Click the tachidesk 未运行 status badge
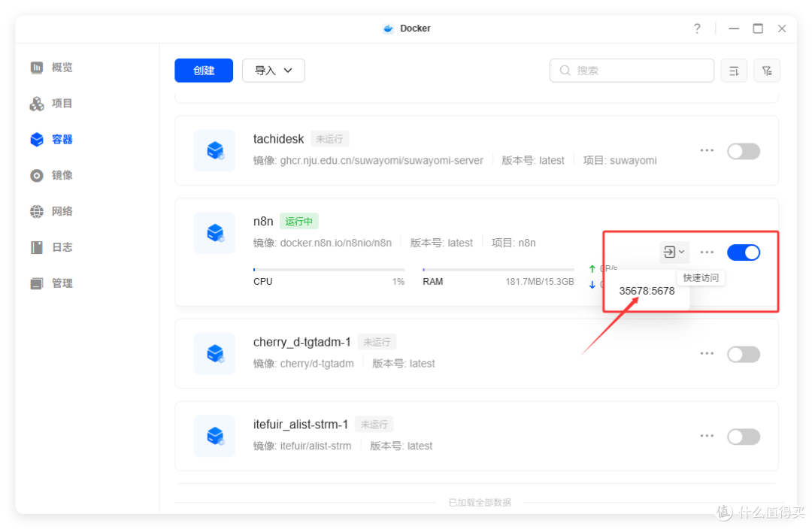 click(x=329, y=139)
